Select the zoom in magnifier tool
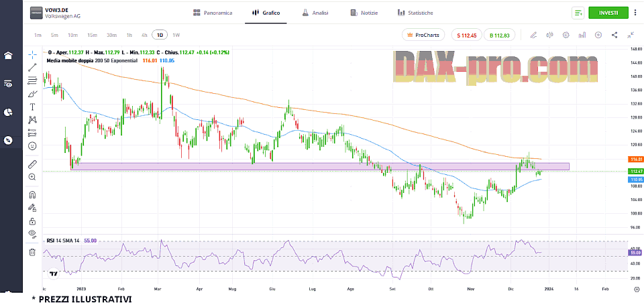 [x=32, y=177]
